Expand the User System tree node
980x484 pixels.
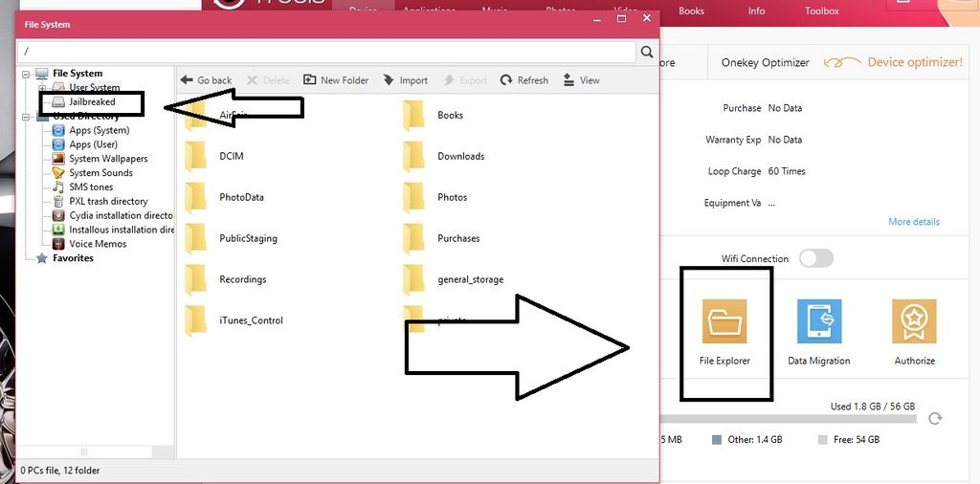point(42,88)
